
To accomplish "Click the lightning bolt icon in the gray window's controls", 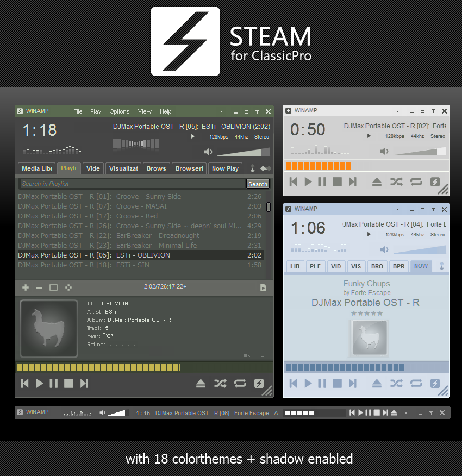I will 435,182.
